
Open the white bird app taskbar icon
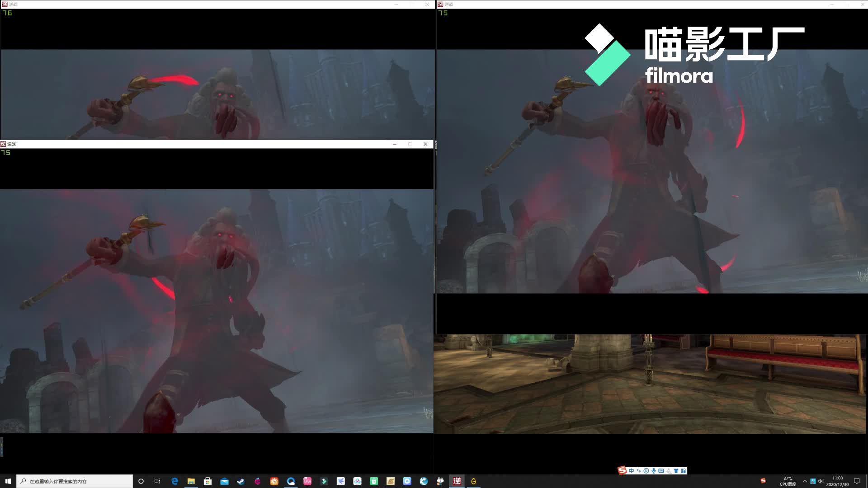click(x=341, y=481)
